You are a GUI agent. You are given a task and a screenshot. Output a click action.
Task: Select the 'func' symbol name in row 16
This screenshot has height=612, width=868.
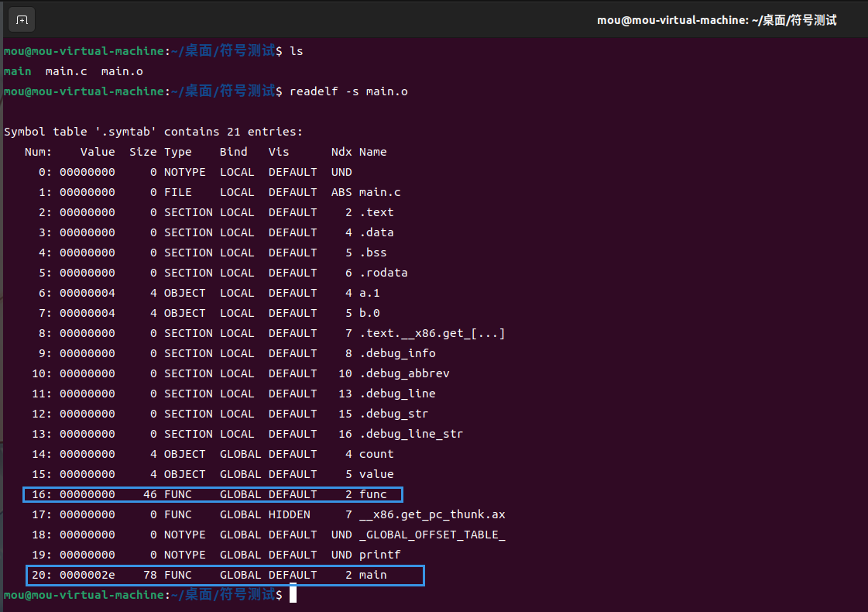click(372, 494)
